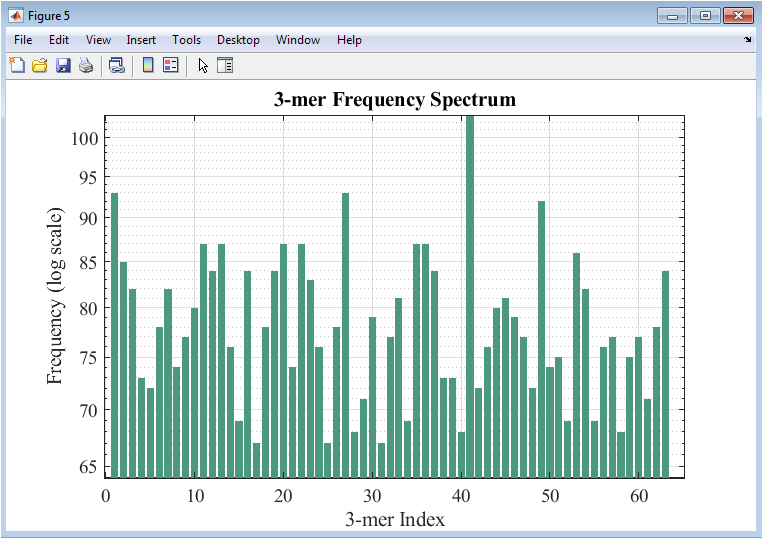
Task: Save the figure using the floppy disk icon
Action: [x=63, y=66]
